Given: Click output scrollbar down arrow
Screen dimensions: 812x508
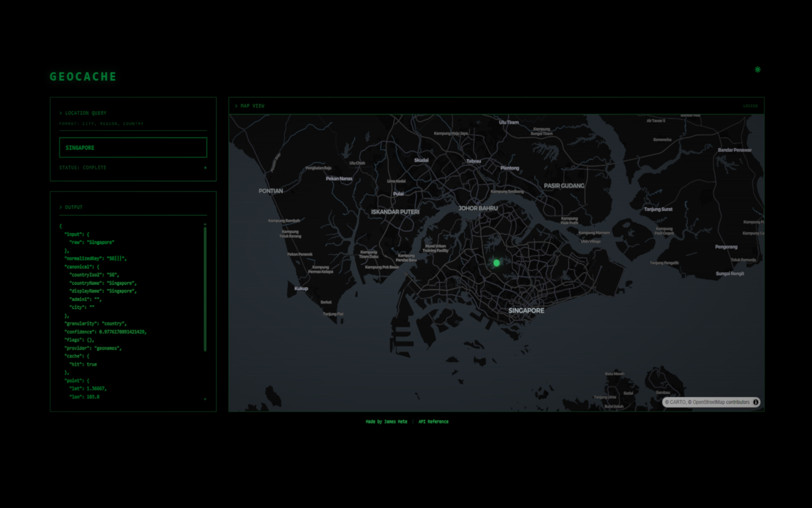Looking at the screenshot, I should (x=205, y=399).
